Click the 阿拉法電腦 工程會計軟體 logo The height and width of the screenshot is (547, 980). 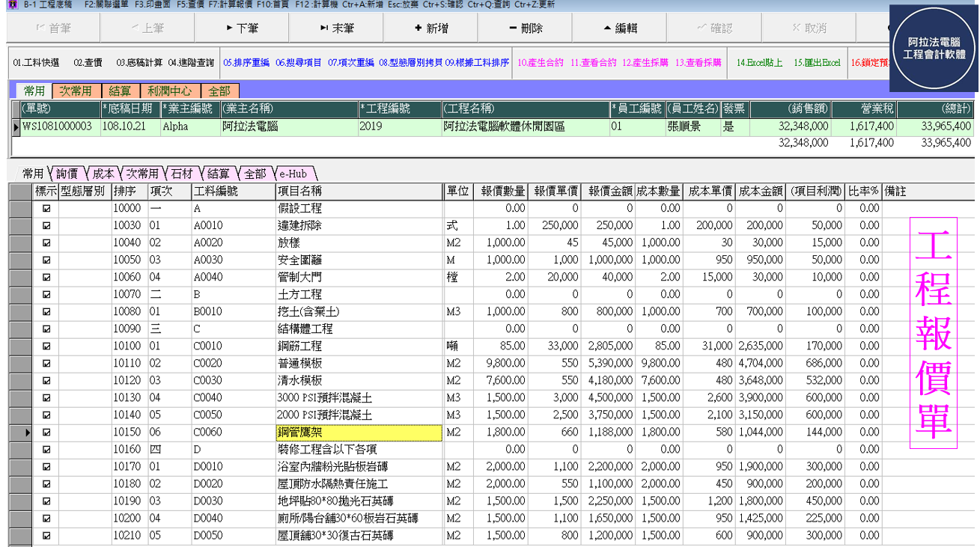pyautogui.click(x=934, y=49)
